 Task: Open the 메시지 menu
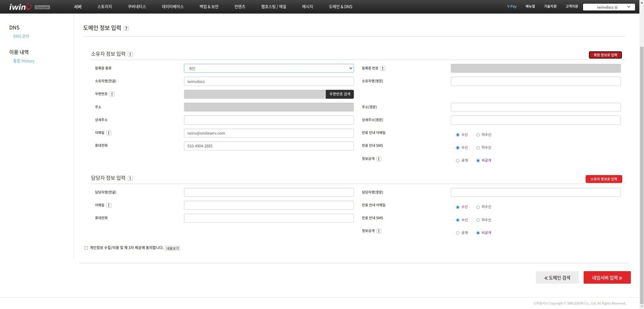point(308,6)
